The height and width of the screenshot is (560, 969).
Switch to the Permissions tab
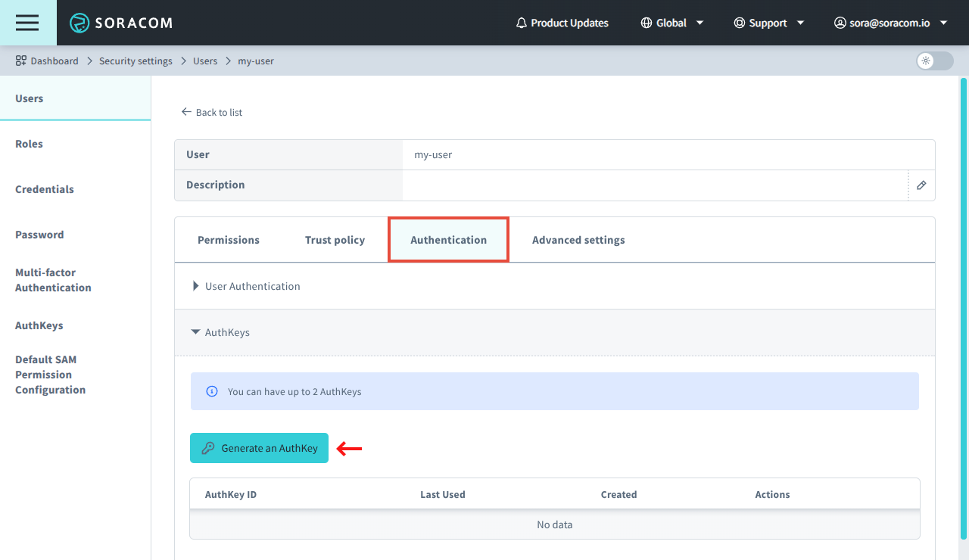(x=228, y=239)
